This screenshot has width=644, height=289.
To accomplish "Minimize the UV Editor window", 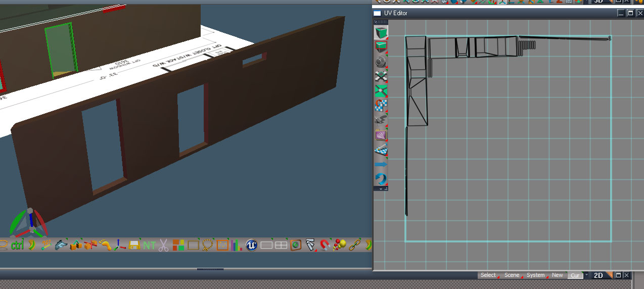I will pyautogui.click(x=621, y=13).
